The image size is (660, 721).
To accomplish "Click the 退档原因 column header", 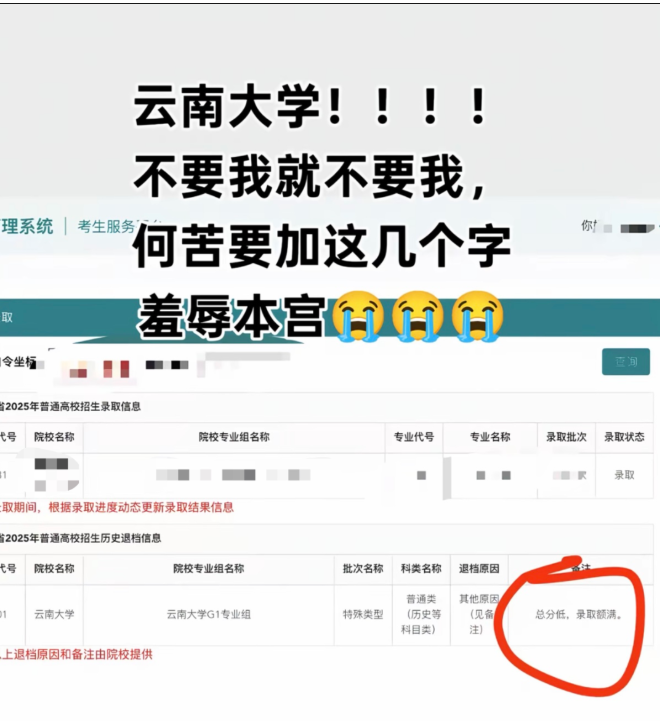I will click(479, 569).
